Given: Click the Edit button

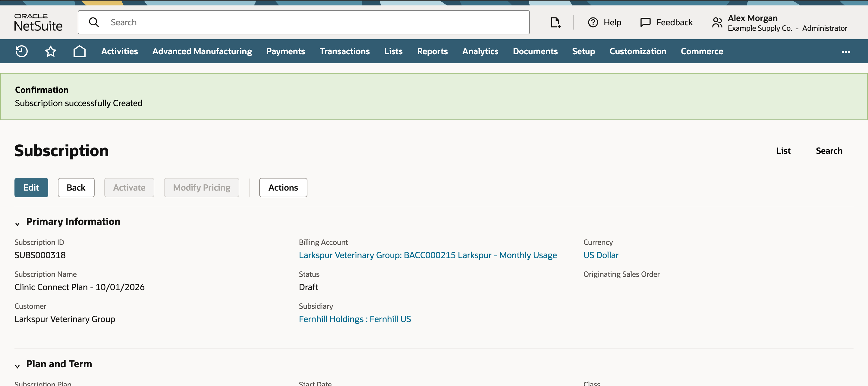Looking at the screenshot, I should 31,188.
